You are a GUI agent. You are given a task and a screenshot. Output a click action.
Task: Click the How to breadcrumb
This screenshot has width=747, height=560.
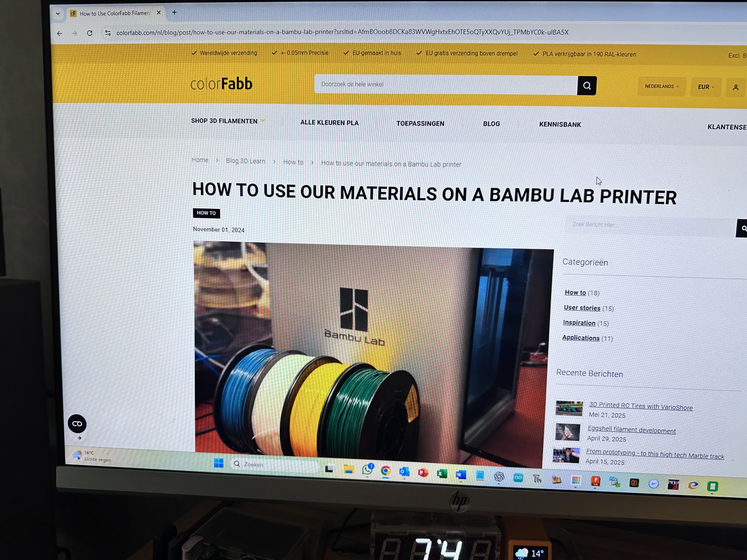pos(293,162)
